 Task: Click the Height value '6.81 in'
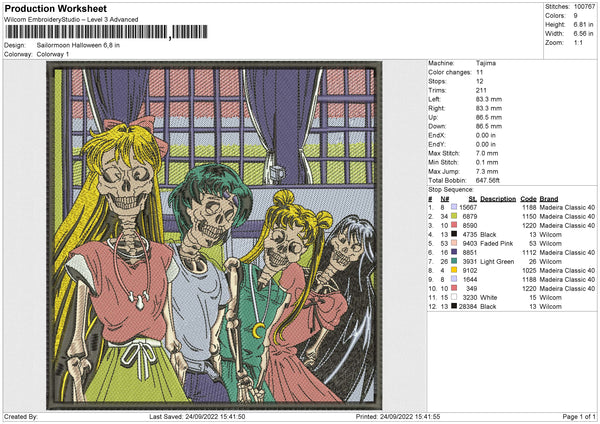click(x=583, y=24)
